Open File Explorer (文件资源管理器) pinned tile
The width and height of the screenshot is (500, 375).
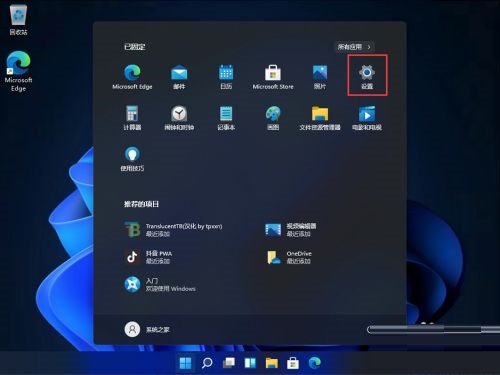320,118
